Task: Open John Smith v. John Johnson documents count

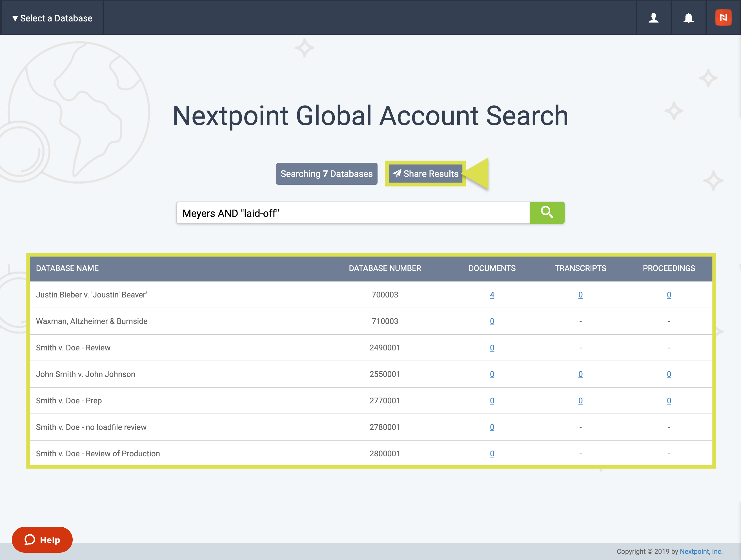Action: click(492, 374)
